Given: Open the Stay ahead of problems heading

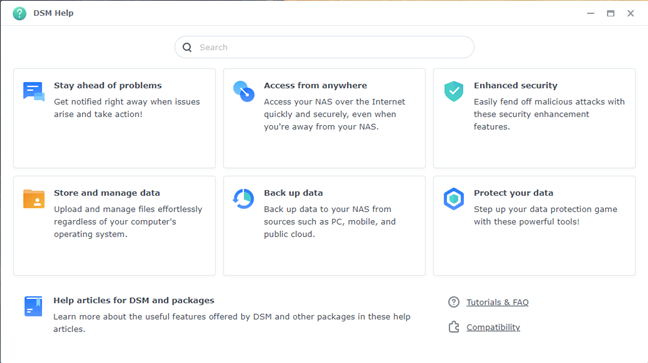Looking at the screenshot, I should (107, 86).
